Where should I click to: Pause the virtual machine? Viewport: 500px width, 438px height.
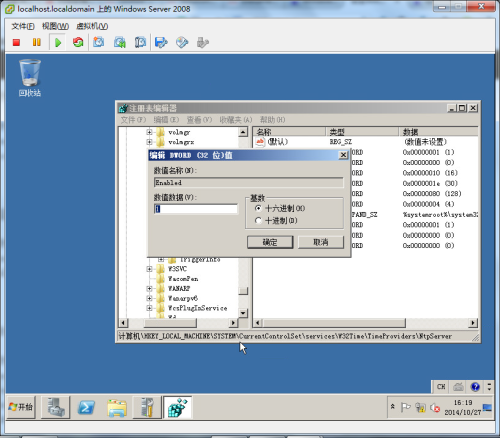pyautogui.click(x=37, y=42)
